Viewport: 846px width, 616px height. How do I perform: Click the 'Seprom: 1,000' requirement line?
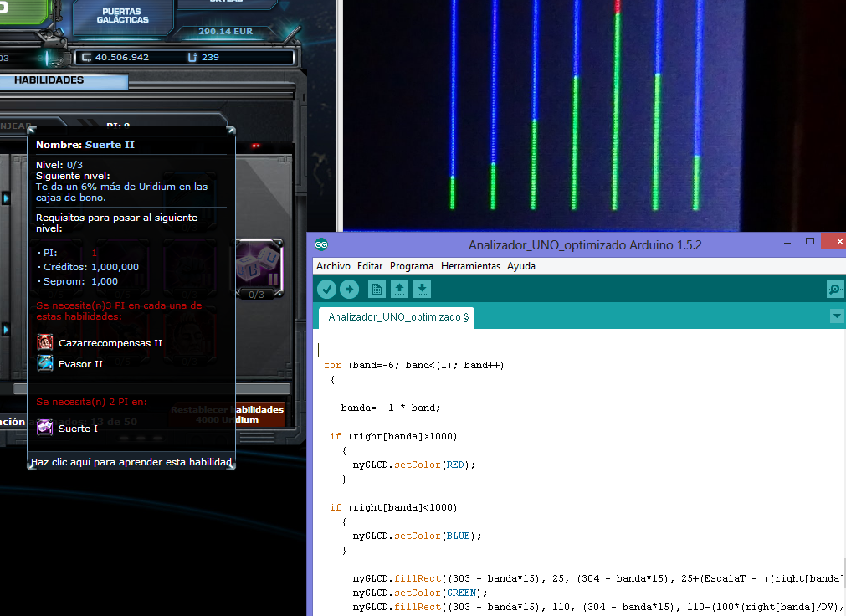pyautogui.click(x=78, y=281)
